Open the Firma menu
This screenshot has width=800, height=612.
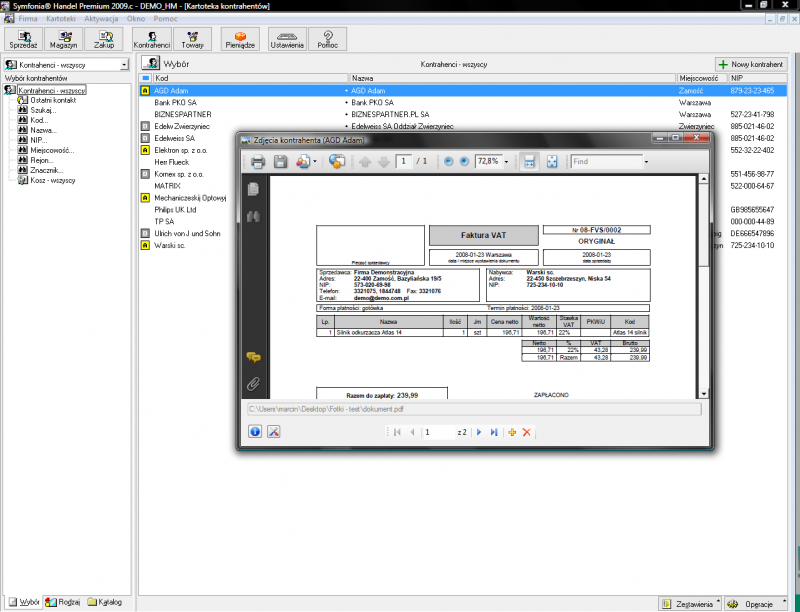(x=28, y=19)
